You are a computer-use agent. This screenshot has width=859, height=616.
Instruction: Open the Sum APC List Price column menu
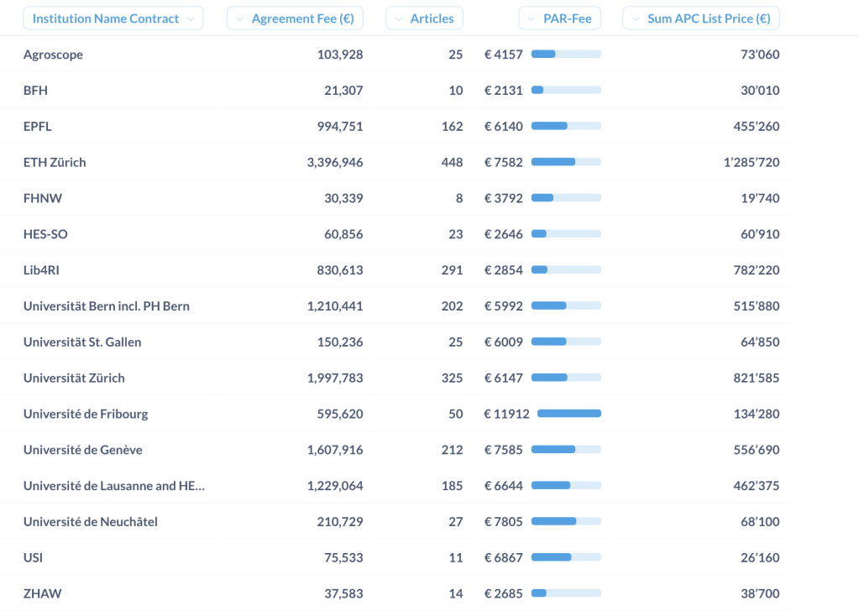700,18
